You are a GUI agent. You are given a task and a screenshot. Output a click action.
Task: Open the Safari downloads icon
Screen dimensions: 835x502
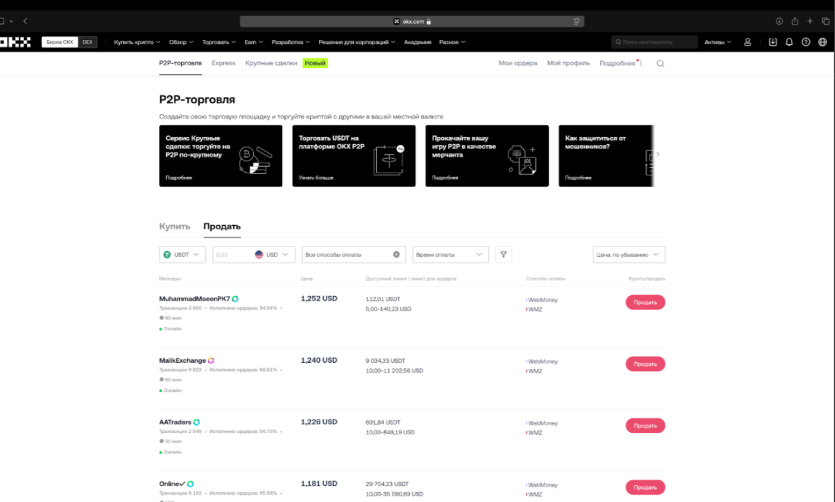click(x=779, y=21)
